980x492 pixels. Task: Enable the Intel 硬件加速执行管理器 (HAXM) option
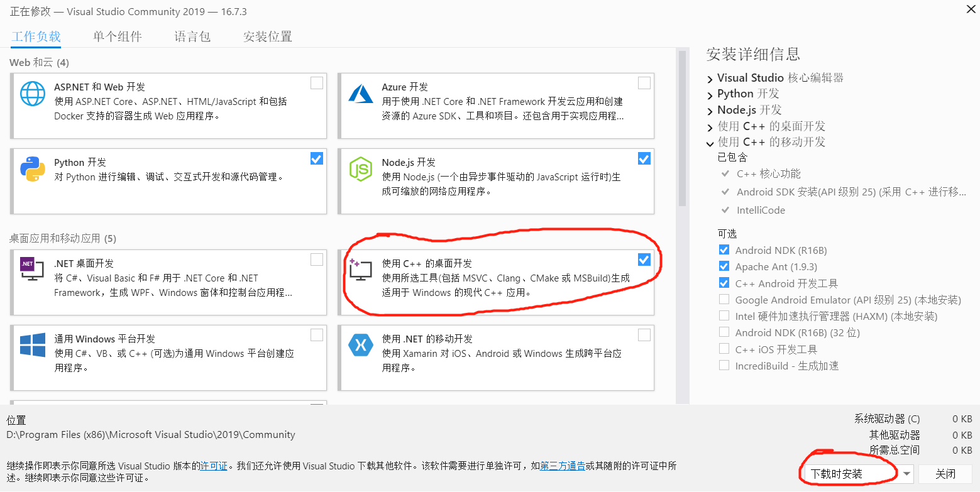coord(724,315)
